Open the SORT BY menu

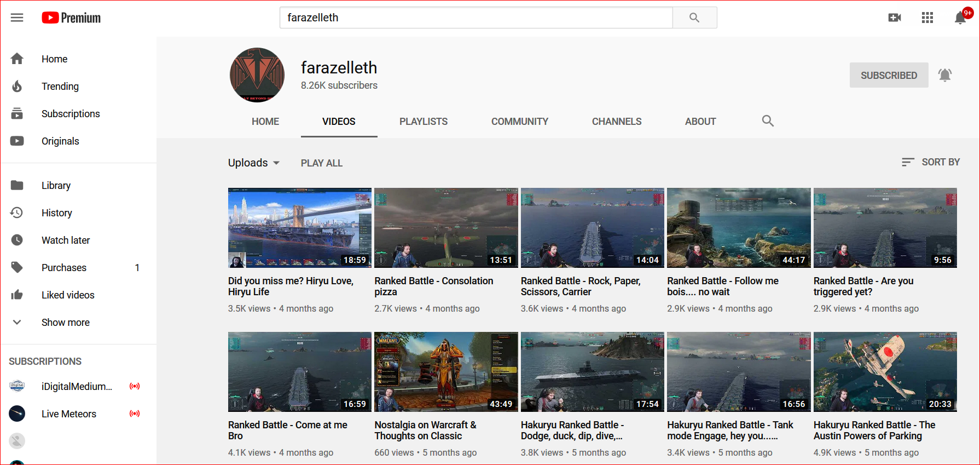coord(930,162)
